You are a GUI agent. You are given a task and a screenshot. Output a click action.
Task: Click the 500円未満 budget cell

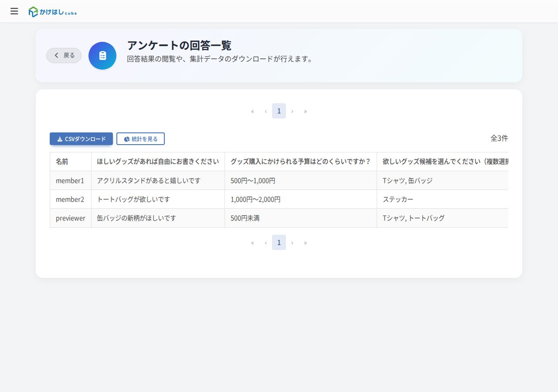[301, 218]
